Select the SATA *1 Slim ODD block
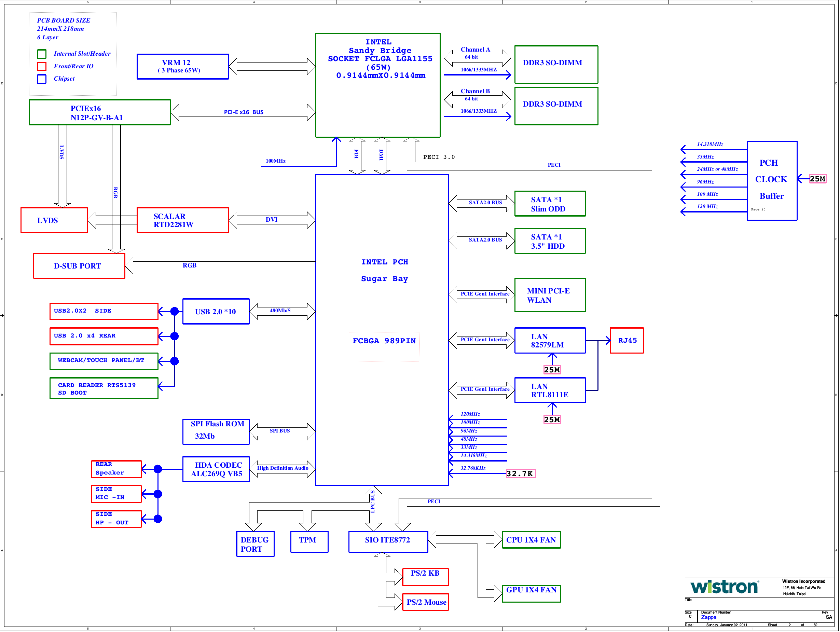840x632 pixels. (x=550, y=204)
